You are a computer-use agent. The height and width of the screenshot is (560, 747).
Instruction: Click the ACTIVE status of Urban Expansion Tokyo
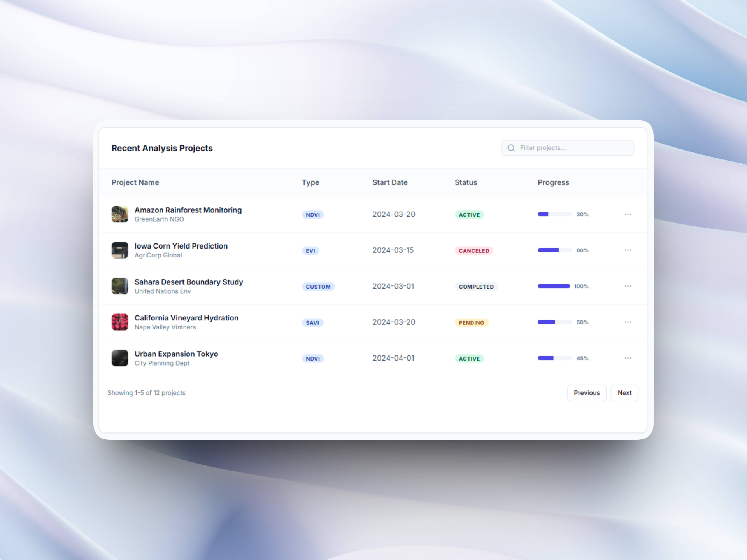coord(469,359)
